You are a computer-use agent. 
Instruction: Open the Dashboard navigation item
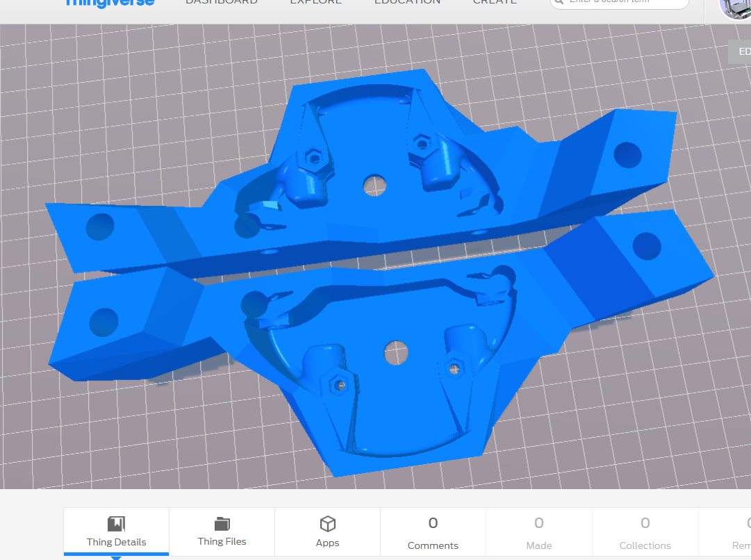pos(222,2)
